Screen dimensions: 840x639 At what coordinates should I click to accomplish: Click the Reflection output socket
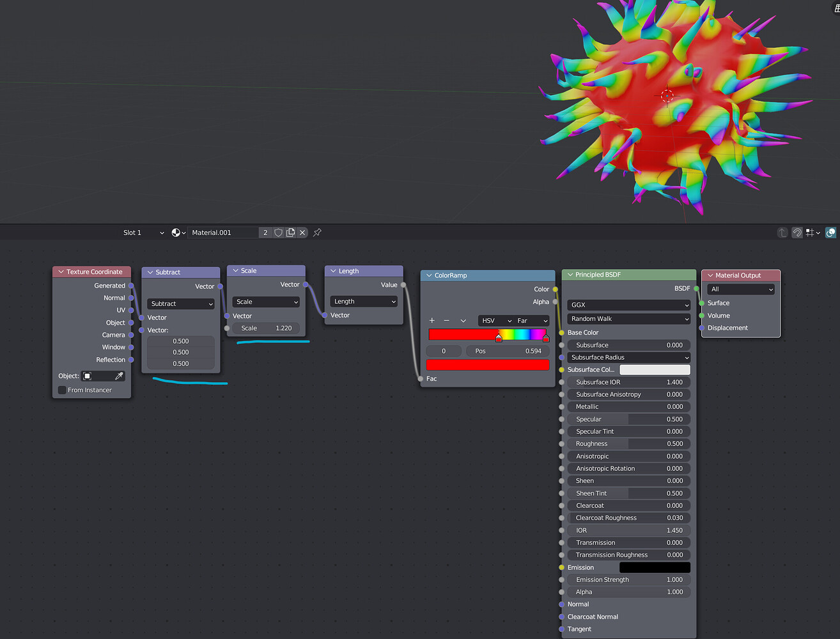131,360
